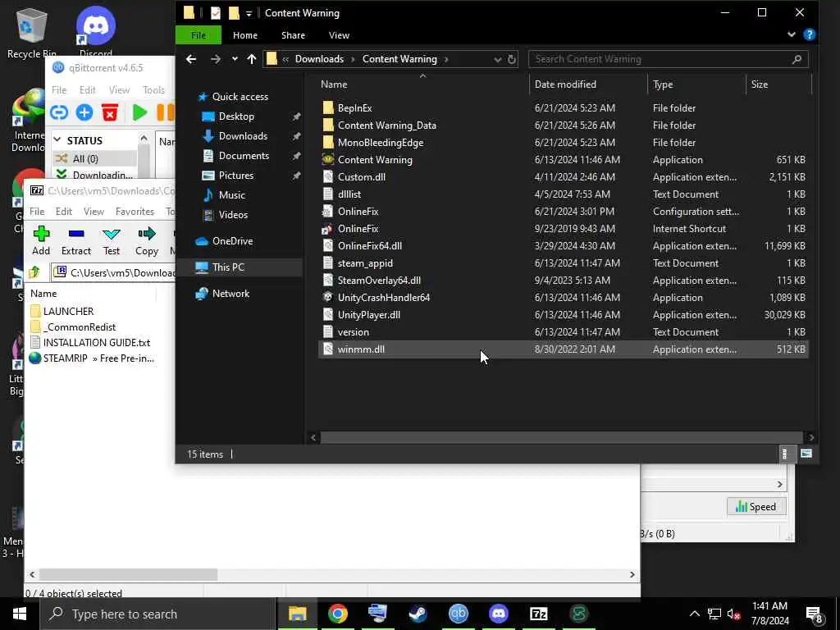Viewport: 840px width, 630px height.
Task: Open the Share ribbon tab
Action: 293,35
